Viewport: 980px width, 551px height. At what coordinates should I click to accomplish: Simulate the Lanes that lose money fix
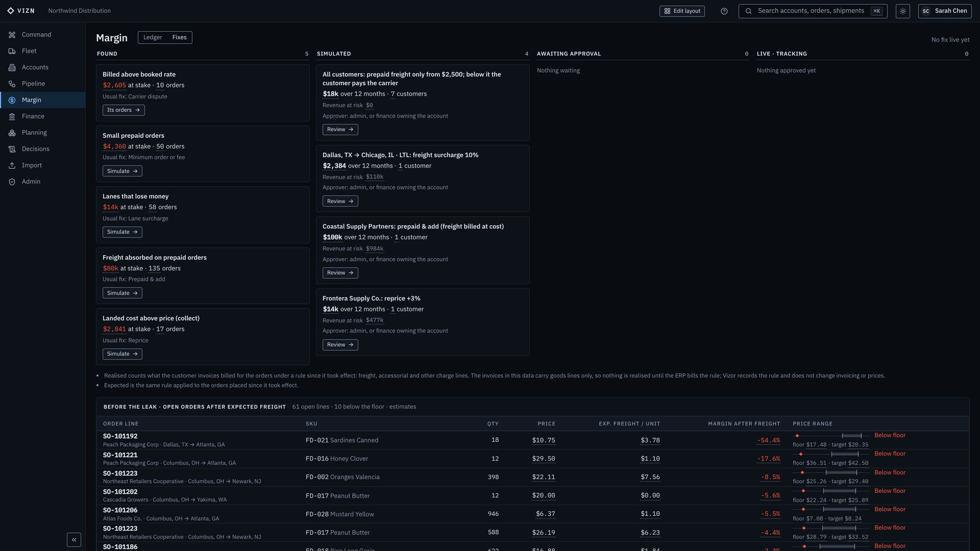(122, 232)
